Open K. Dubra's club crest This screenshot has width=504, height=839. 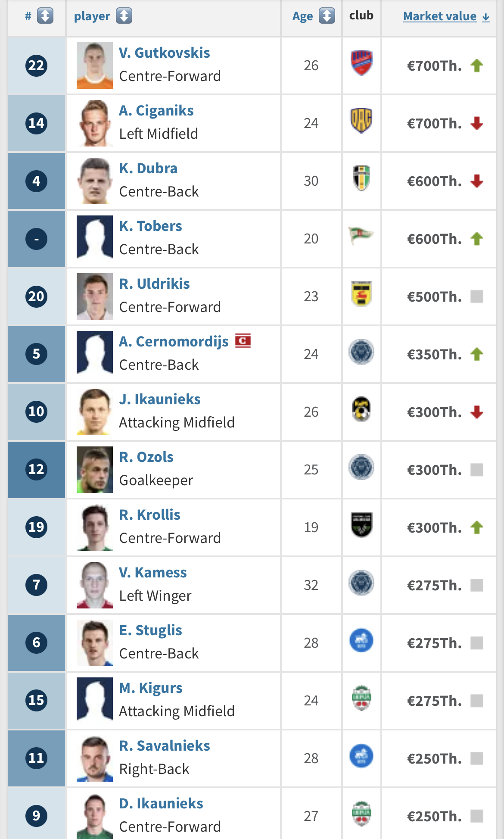(x=361, y=178)
